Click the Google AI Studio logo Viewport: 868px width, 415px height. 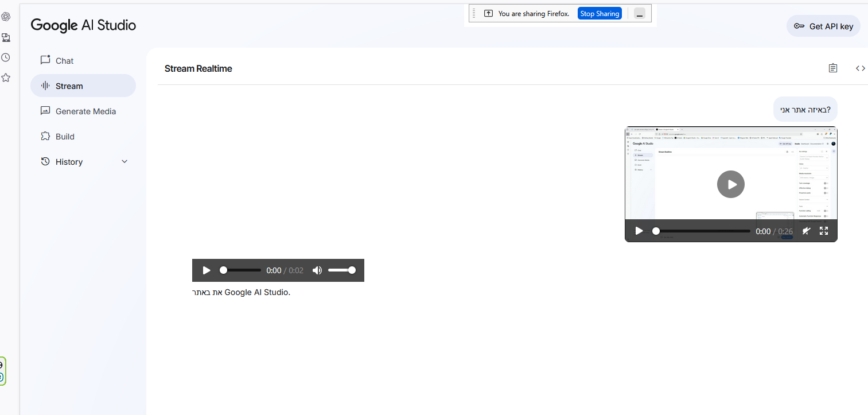pos(83,25)
